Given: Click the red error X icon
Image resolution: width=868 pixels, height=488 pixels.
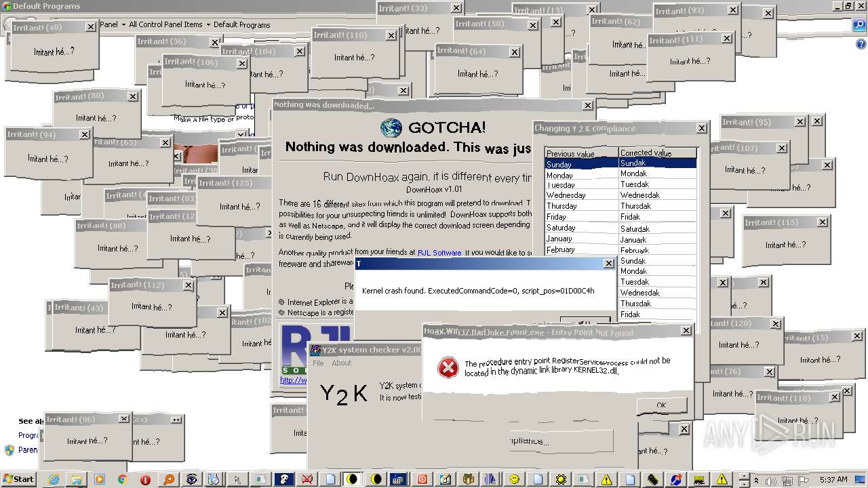Looking at the screenshot, I should 448,368.
